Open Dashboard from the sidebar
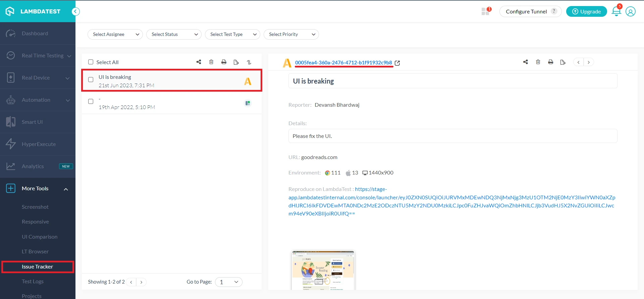Viewport: 644px width, 299px height. (x=35, y=34)
